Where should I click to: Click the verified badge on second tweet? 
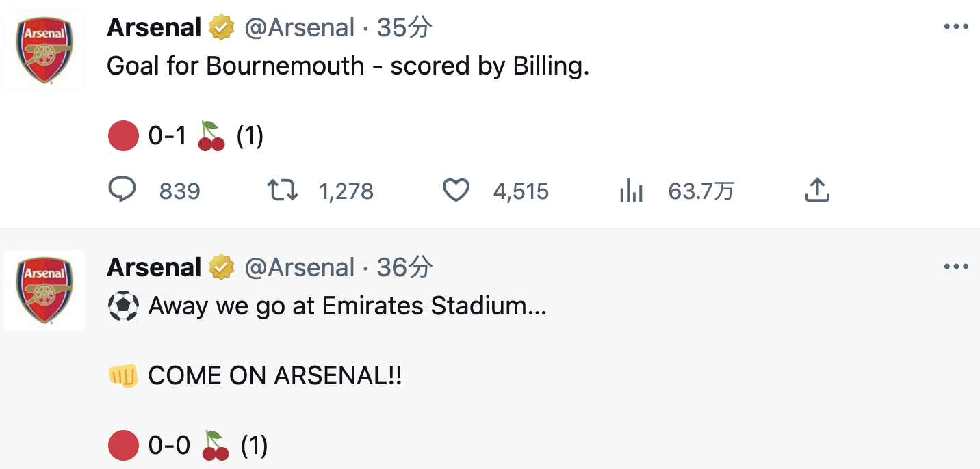(221, 267)
